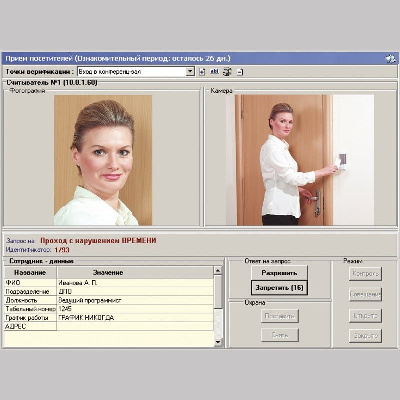This screenshot has height=400, width=400.
Task: Open the Точки верификации dropdown arrow
Action: [190, 71]
